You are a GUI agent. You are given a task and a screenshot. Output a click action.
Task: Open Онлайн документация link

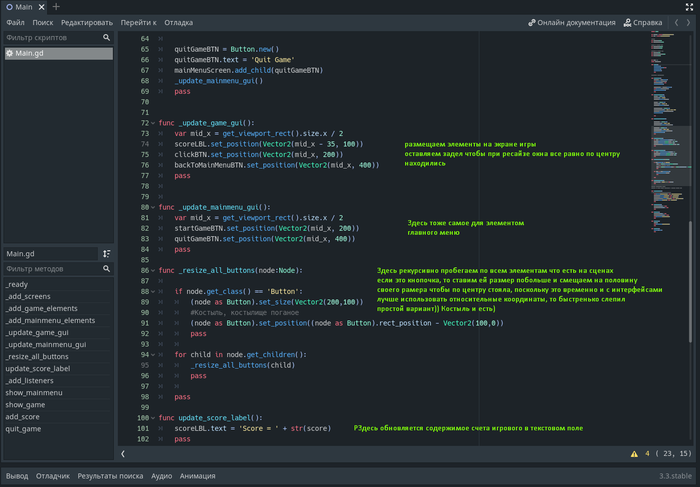(570, 22)
